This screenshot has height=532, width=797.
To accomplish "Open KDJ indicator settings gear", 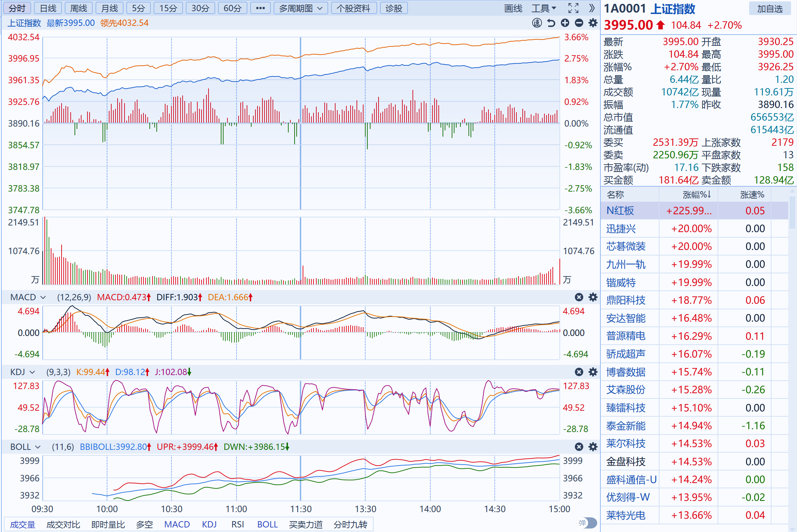I will (x=593, y=372).
